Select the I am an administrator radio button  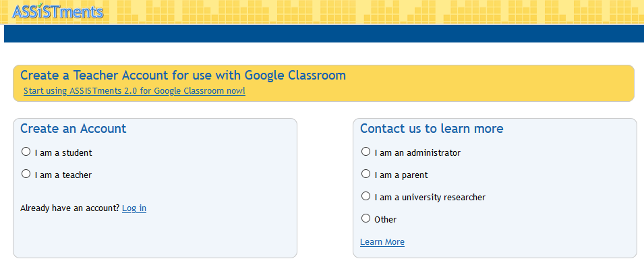365,152
